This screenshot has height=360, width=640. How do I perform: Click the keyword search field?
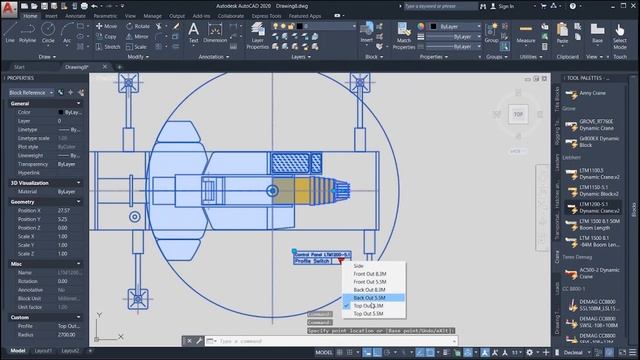tap(440, 6)
